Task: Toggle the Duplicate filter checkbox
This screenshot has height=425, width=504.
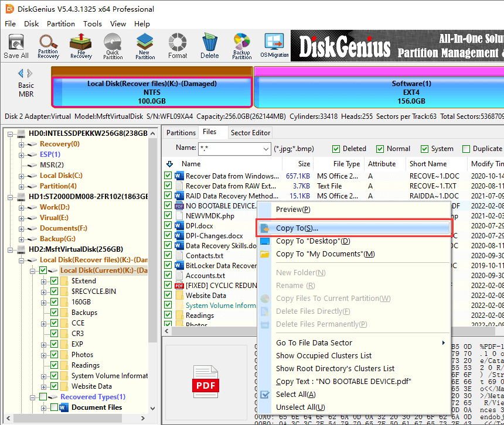Action: click(x=466, y=149)
